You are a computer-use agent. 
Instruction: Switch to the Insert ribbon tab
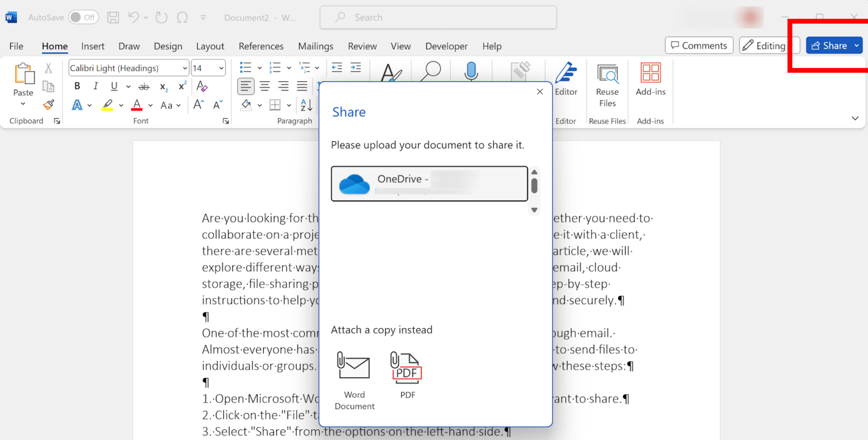pos(93,46)
